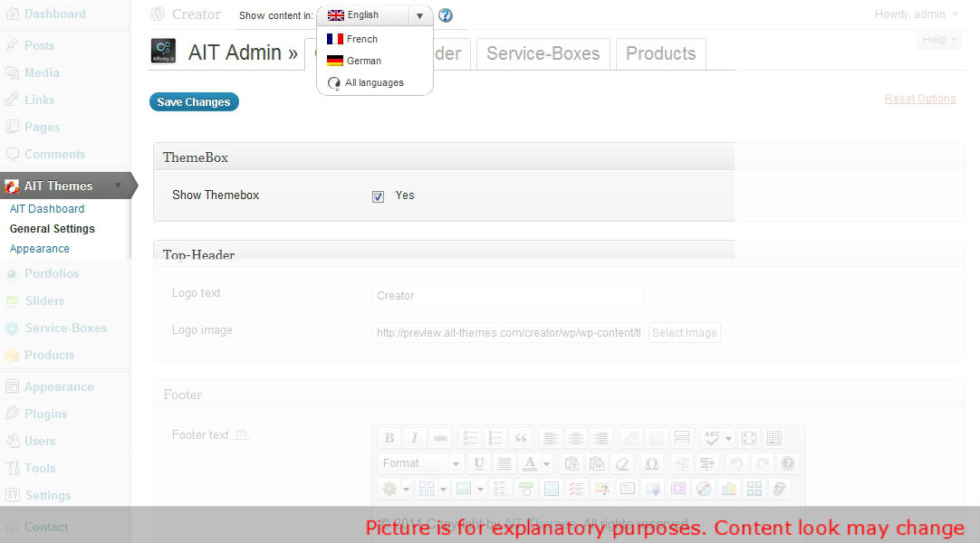
Task: Click the Italic icon in footer editor
Action: coord(415,438)
